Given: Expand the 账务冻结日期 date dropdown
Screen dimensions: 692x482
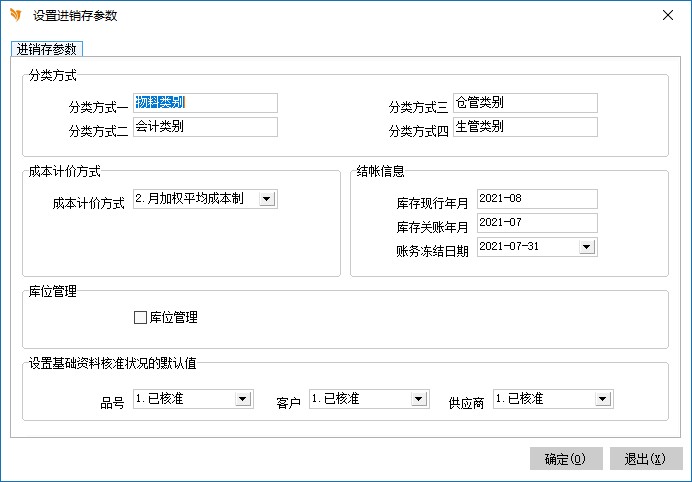Looking at the screenshot, I should tap(586, 247).
